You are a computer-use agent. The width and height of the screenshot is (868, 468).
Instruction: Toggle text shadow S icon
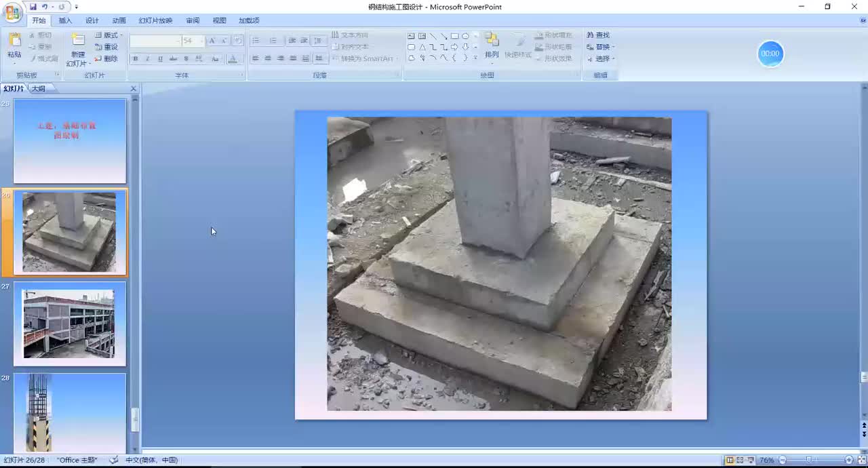coord(186,59)
